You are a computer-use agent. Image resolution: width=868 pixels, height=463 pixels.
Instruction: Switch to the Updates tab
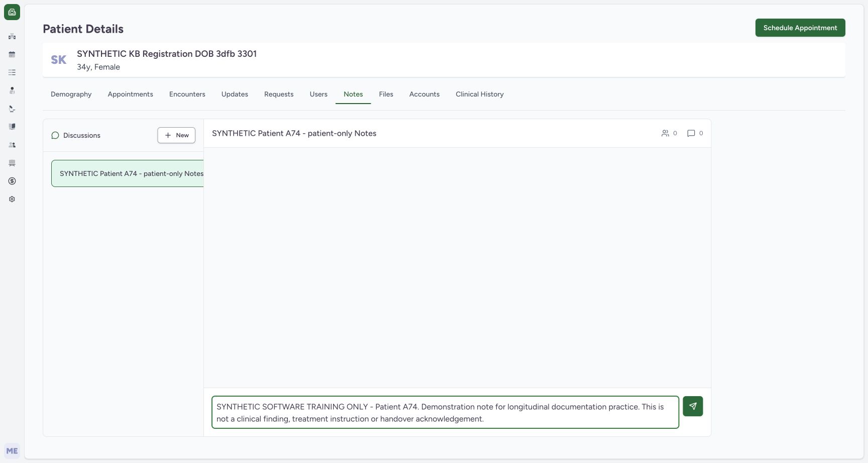click(235, 94)
